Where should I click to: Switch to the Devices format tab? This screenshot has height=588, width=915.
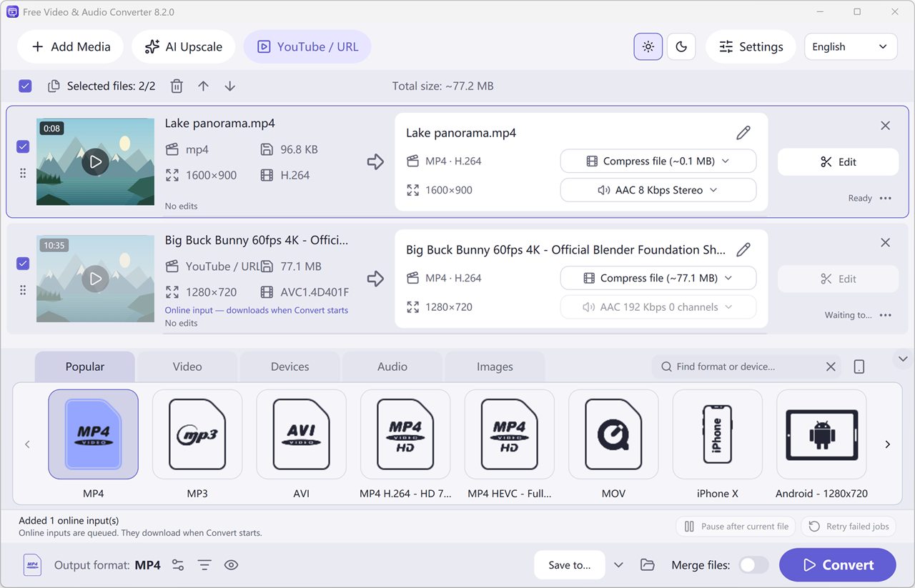click(290, 367)
